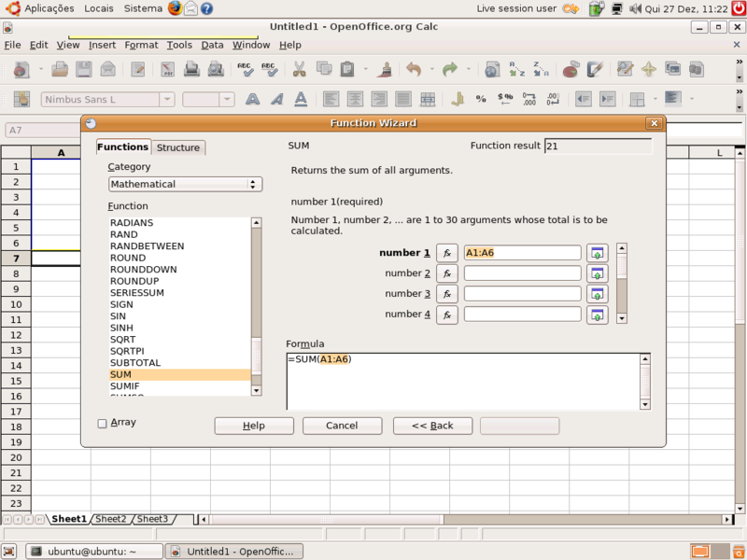Click the Save floppy disk icon

(x=84, y=69)
